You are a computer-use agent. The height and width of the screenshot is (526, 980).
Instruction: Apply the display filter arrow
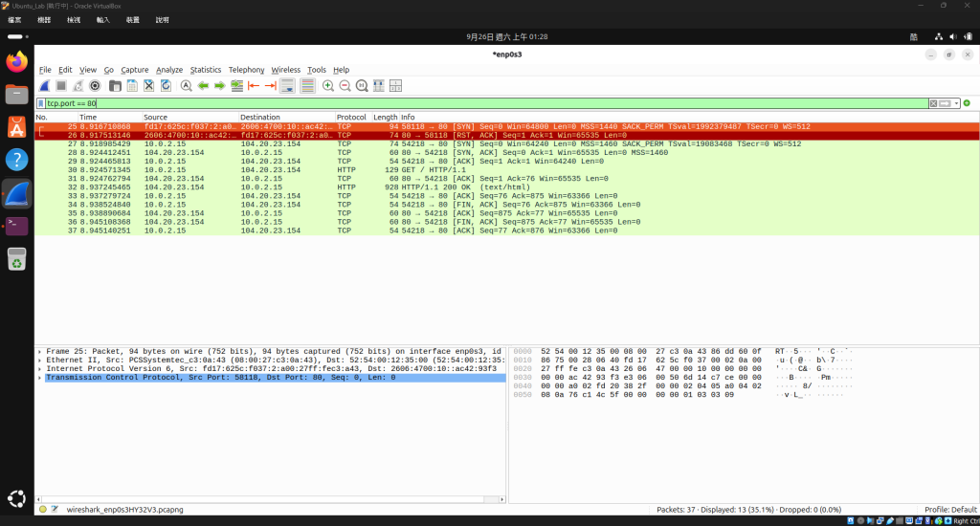(945, 103)
